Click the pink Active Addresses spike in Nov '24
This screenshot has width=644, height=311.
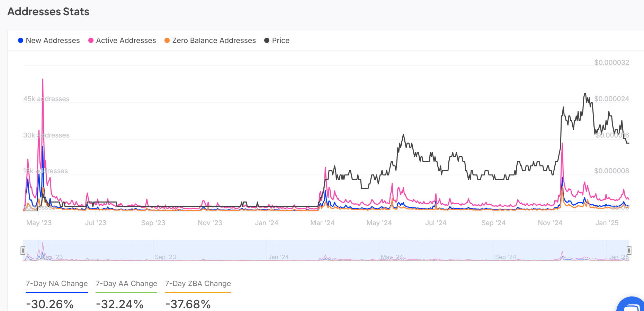pos(562,144)
